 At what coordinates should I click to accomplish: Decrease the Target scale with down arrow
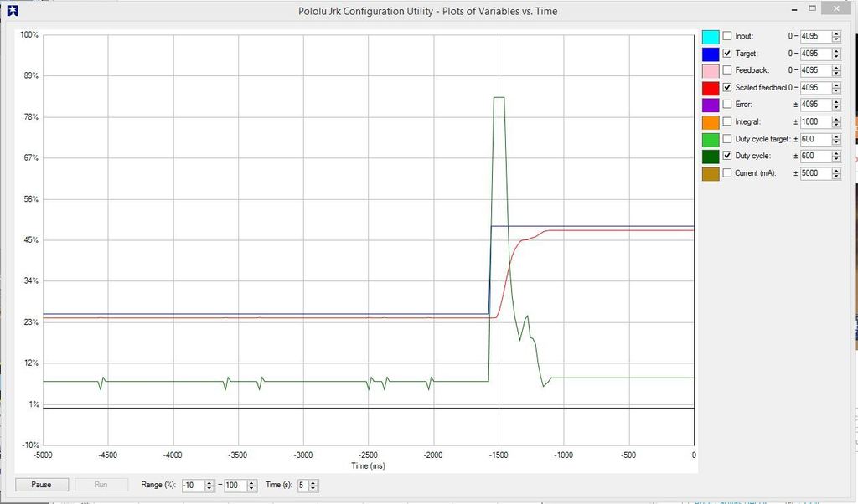pyautogui.click(x=836, y=56)
